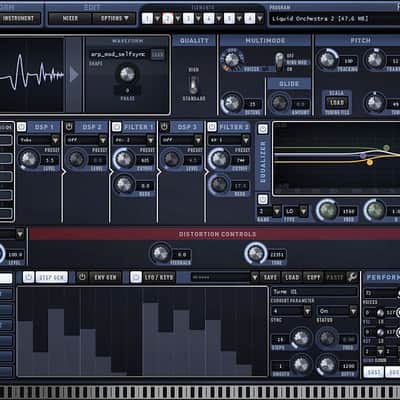Viewport: 400px width, 400px height.
Task: Click the DSP 3 level knob
Action: [172, 159]
